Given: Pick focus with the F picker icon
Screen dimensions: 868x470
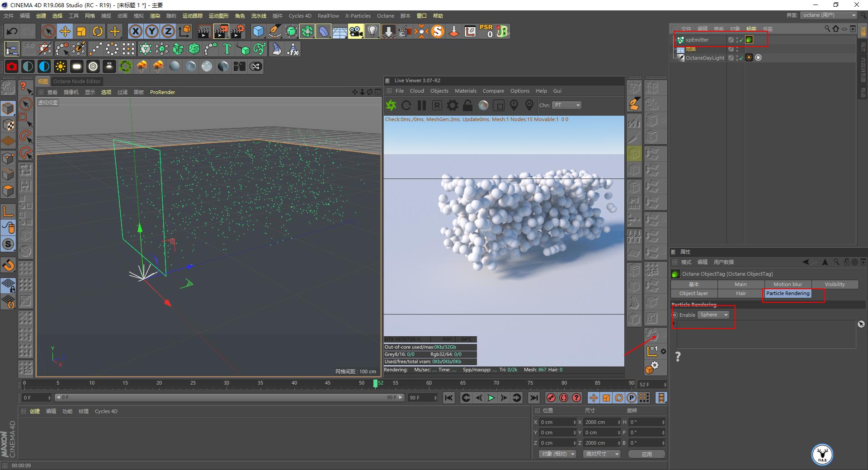Looking at the screenshot, I should point(514,105).
